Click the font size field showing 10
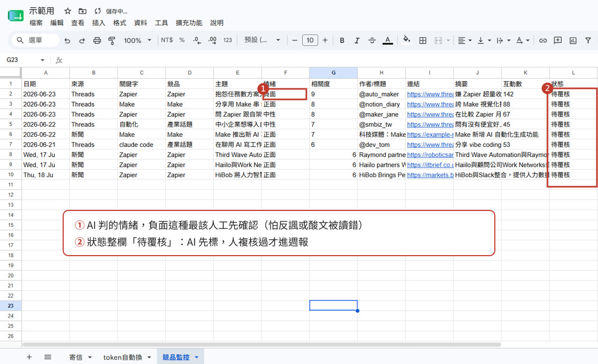This screenshot has height=364, width=598. point(310,40)
